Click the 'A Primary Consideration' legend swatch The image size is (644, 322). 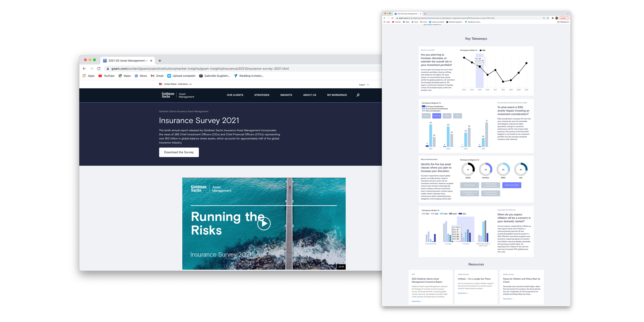tap(423, 106)
